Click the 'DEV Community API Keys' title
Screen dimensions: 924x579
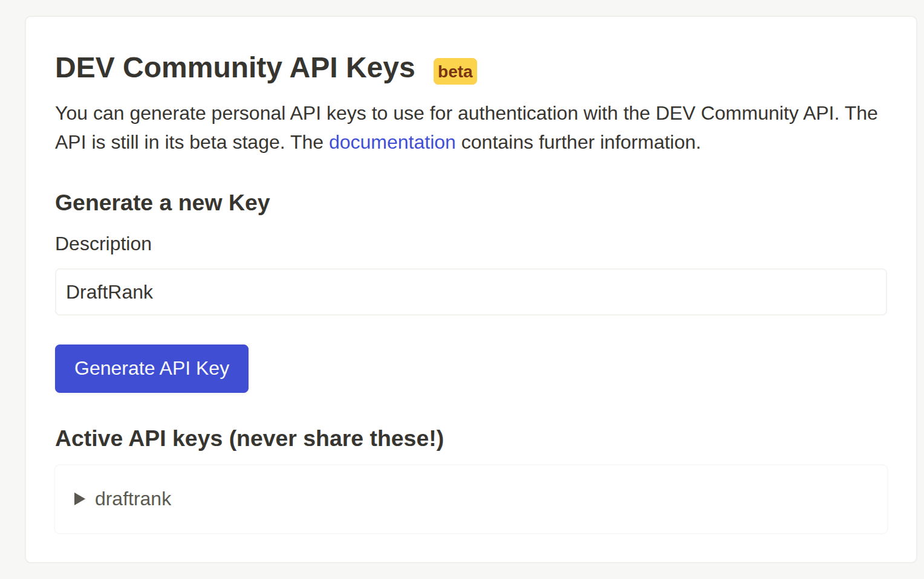pyautogui.click(x=235, y=68)
